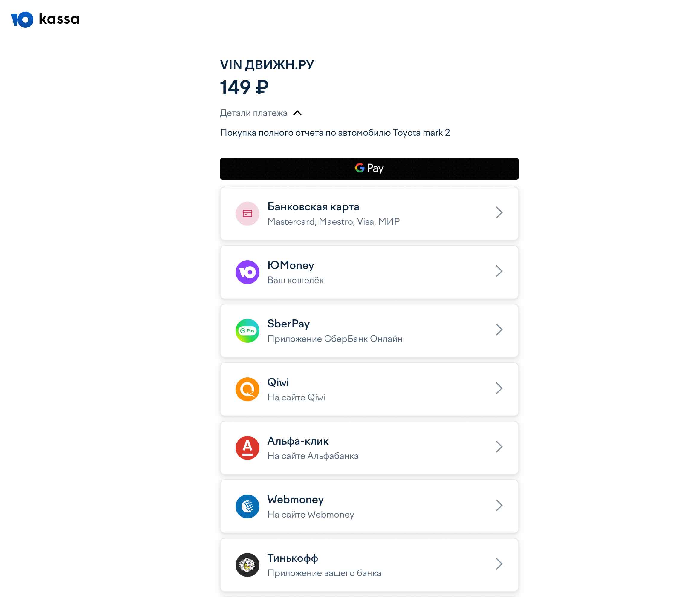Click the blue Webmoney icon
The image size is (700, 597).
pyautogui.click(x=247, y=506)
